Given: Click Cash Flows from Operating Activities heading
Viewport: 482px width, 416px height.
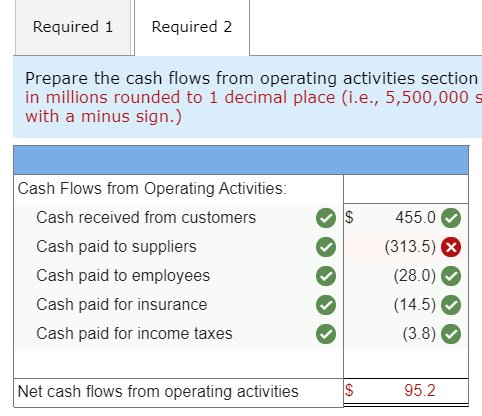Looking at the screenshot, I should pos(152,189).
